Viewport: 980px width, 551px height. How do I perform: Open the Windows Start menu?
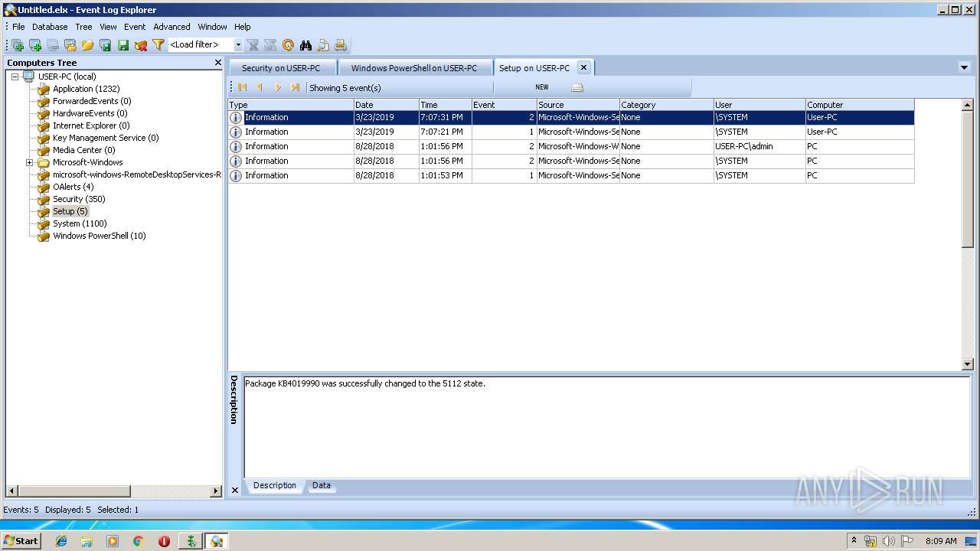tap(21, 540)
